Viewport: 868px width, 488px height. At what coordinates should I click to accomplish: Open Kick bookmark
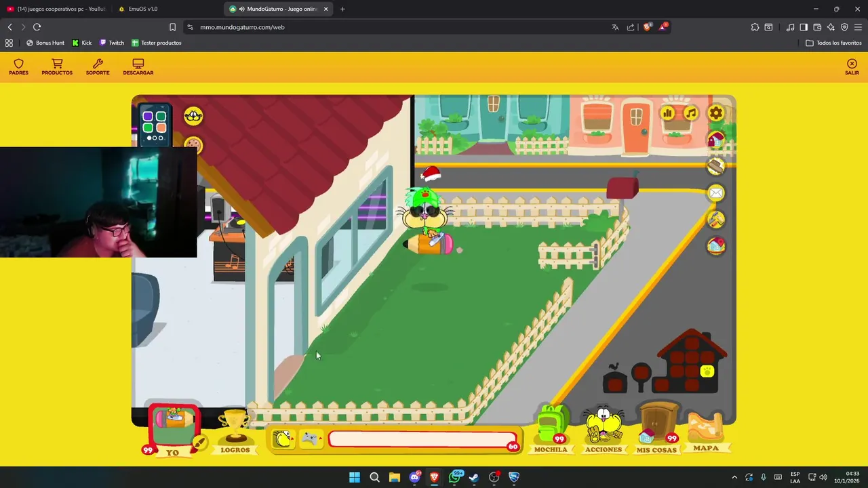click(82, 43)
